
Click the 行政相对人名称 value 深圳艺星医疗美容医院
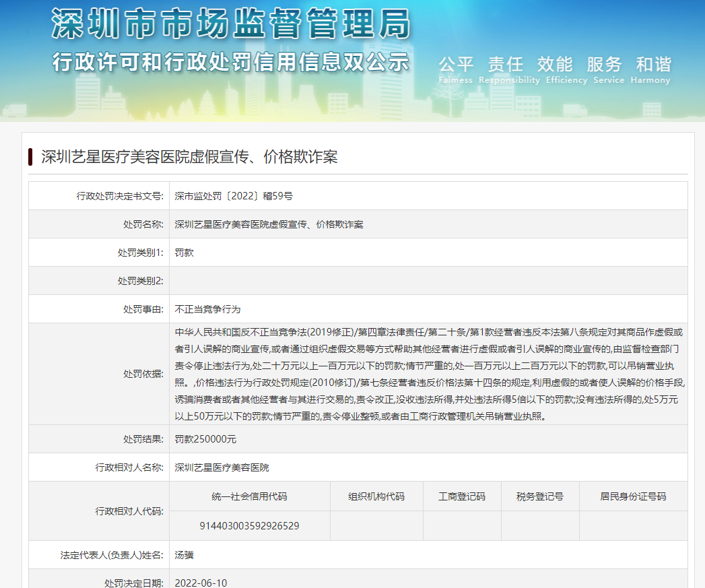pos(222,467)
